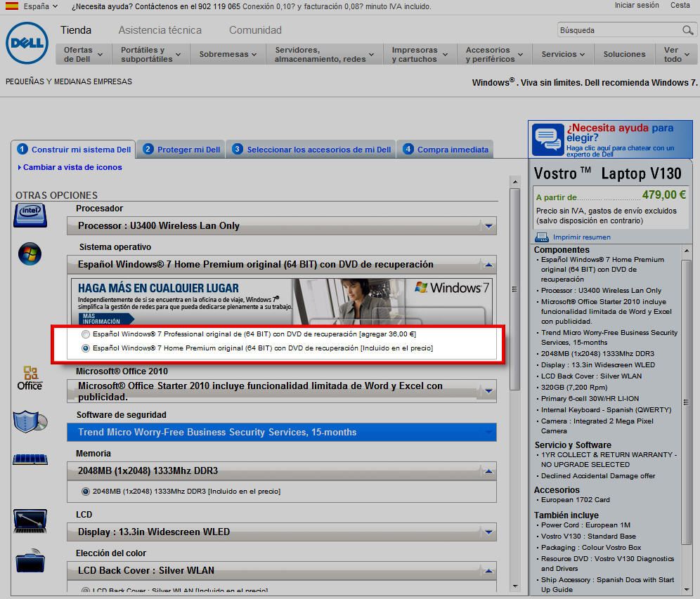The width and height of the screenshot is (700, 599).
Task: Click the Intel processor icon
Action: (30, 215)
